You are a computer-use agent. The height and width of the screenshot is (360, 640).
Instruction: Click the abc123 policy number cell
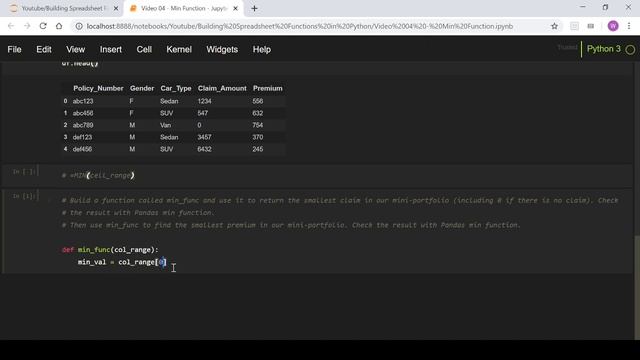coord(83,101)
